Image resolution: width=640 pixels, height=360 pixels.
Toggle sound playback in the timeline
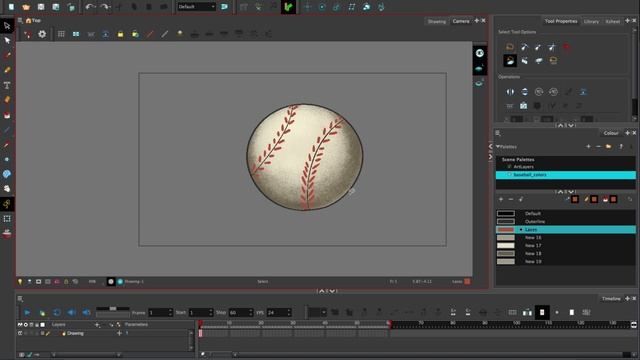tap(71, 313)
